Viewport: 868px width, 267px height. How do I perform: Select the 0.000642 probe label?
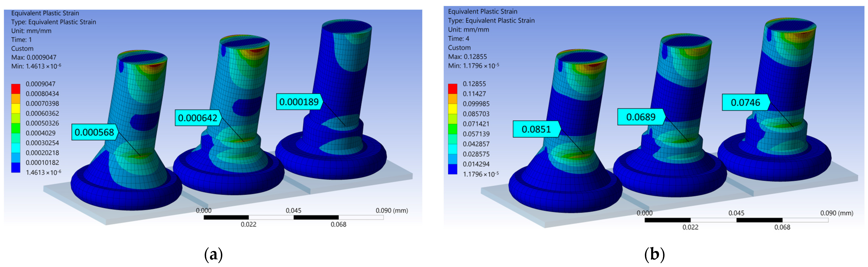(x=197, y=118)
